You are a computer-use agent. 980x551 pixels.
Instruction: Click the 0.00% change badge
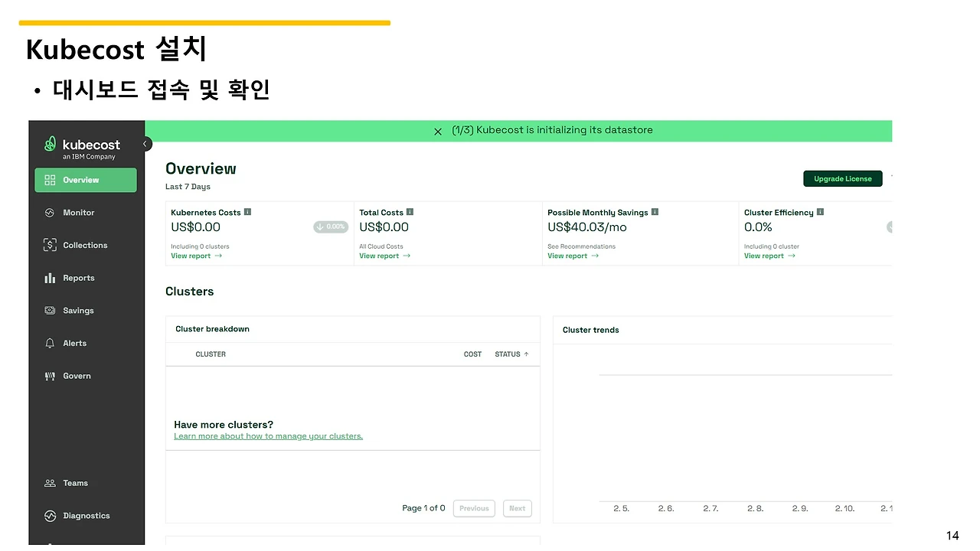click(x=331, y=227)
